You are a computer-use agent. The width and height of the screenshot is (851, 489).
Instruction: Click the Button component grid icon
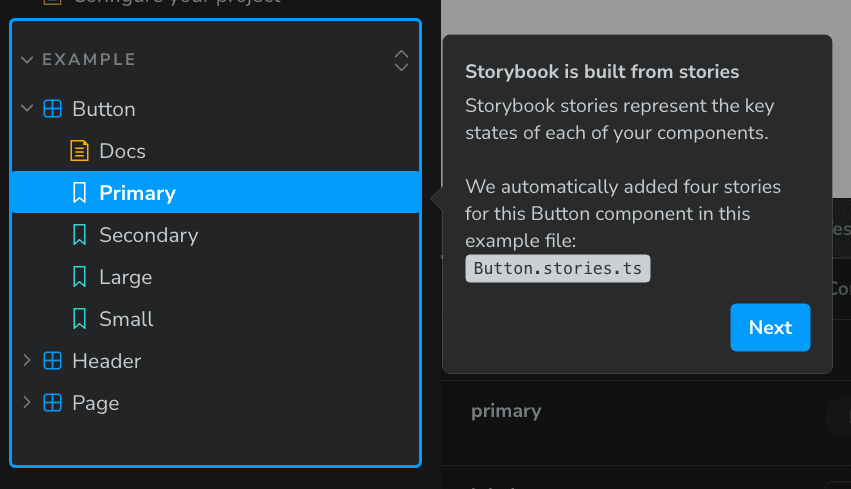(52, 109)
